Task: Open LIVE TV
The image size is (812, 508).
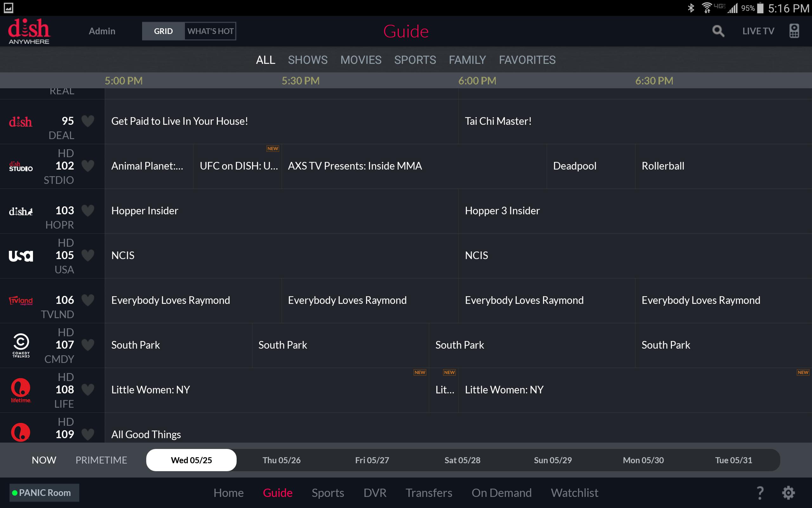Action: click(x=758, y=31)
